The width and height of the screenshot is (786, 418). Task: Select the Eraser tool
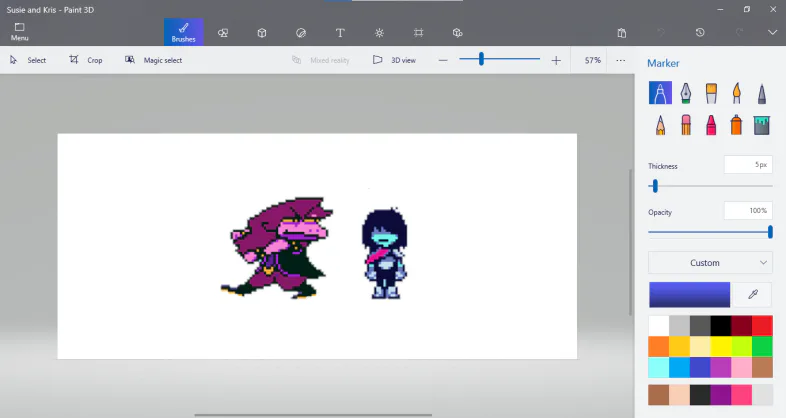686,125
